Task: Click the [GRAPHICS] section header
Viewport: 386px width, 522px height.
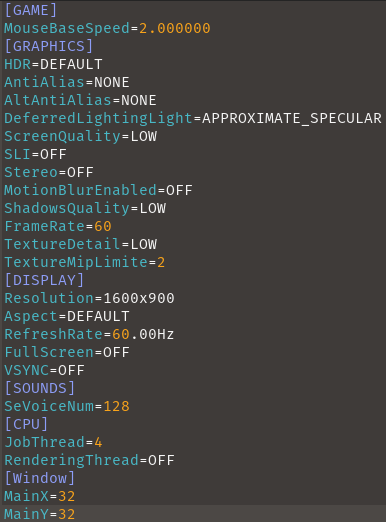Action: tap(49, 46)
